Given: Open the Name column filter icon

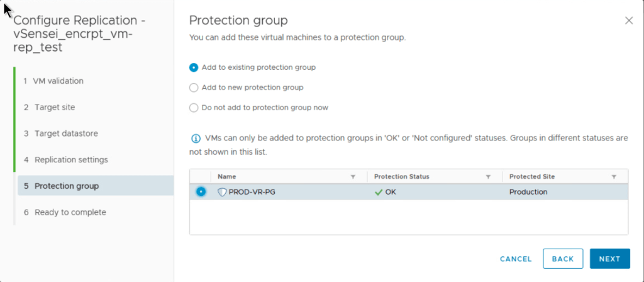Looking at the screenshot, I should 353,177.
